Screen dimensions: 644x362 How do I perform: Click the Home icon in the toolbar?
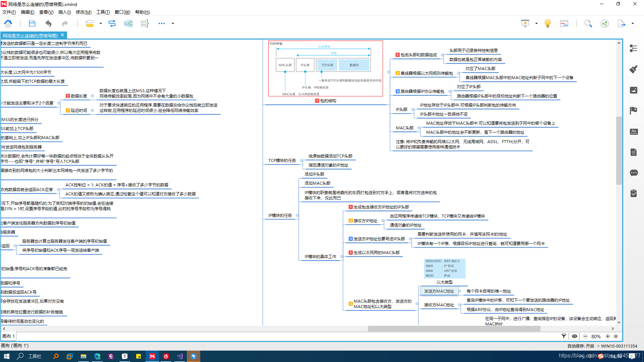(x=8, y=23)
